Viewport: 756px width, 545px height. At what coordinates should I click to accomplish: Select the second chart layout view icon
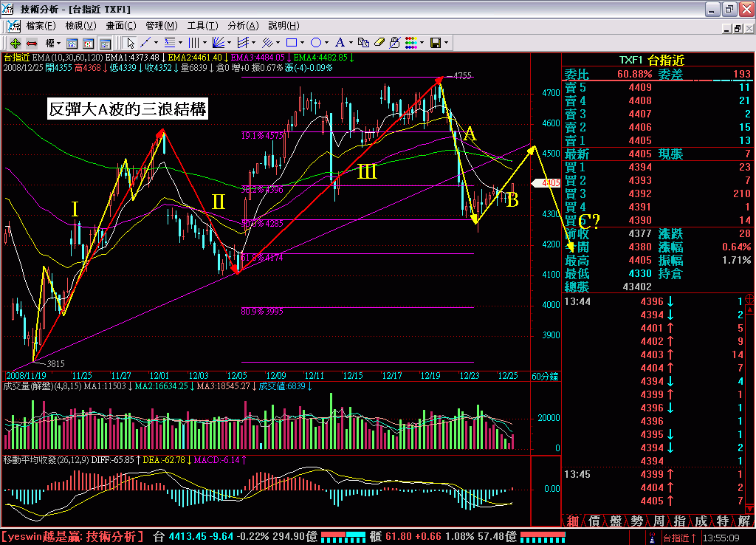click(89, 44)
